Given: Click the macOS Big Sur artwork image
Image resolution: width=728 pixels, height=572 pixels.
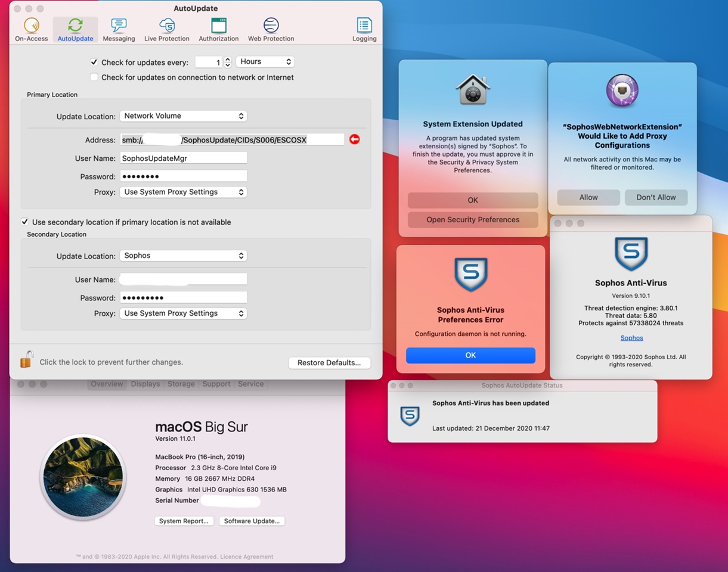Looking at the screenshot, I should (x=83, y=477).
